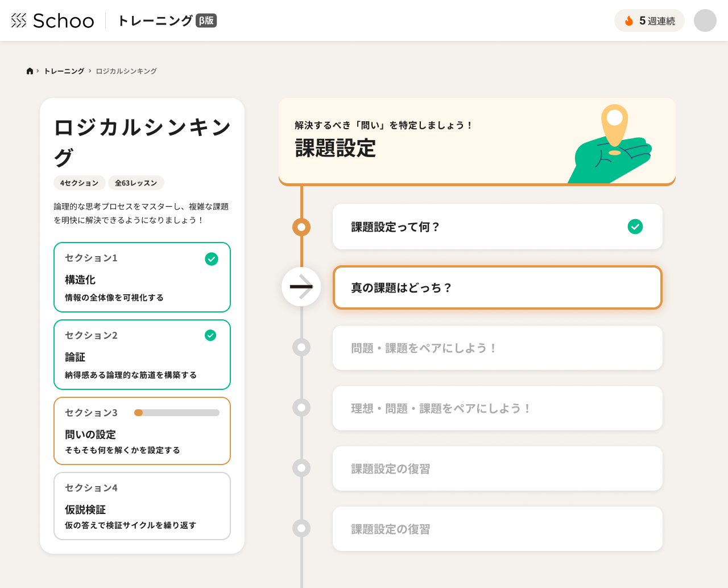Viewport: 728px width, 588px height.
Task: Click the arrow icon on current lesson
Action: click(301, 287)
